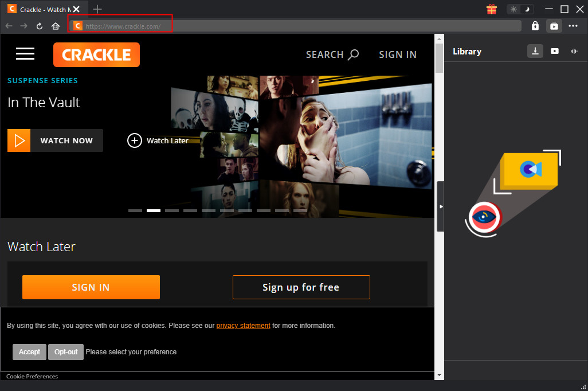Show audio items in Library
This screenshot has width=588, height=391.
point(573,51)
